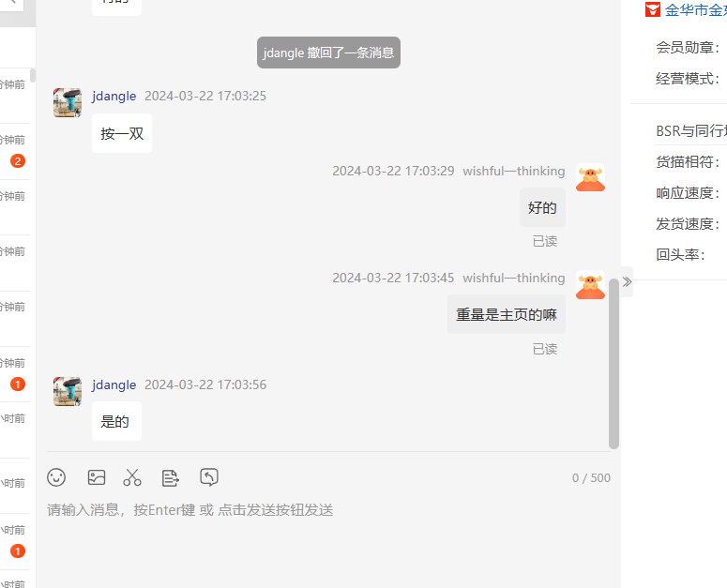Click the 重量是主页的嘛 message bubble
The width and height of the screenshot is (727, 588).
pos(507,314)
